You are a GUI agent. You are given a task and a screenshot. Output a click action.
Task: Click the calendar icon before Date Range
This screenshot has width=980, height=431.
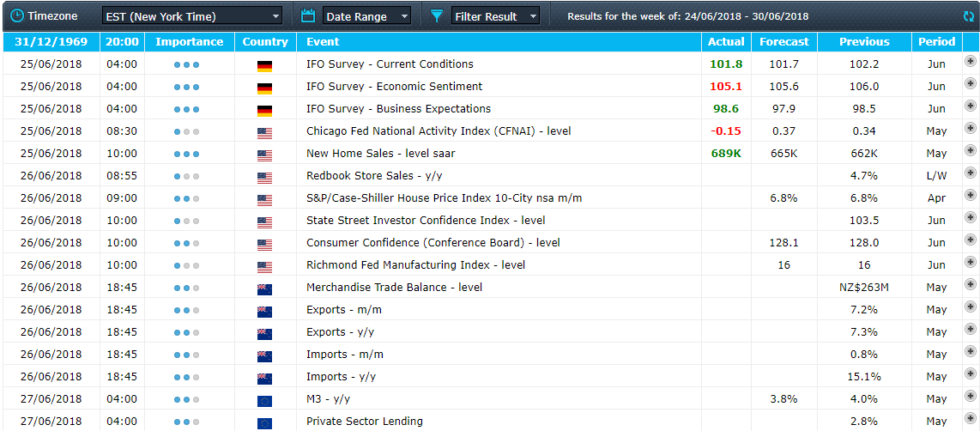[307, 15]
